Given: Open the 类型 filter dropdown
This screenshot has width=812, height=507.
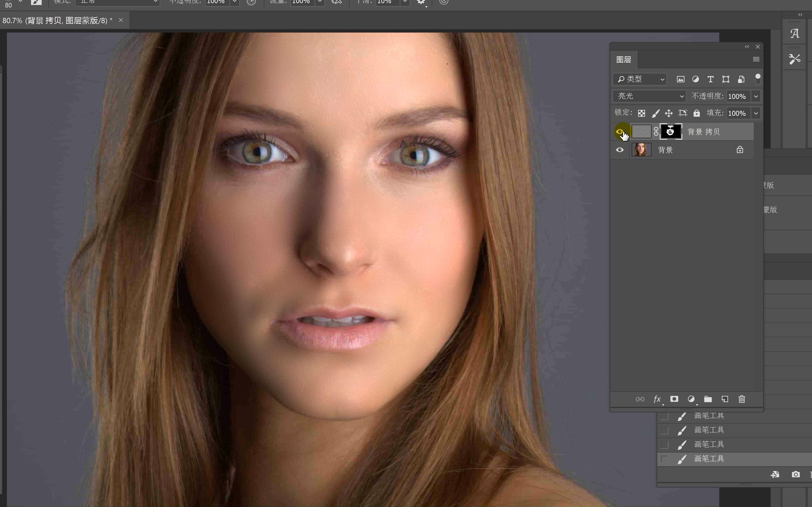Looking at the screenshot, I should [639, 79].
